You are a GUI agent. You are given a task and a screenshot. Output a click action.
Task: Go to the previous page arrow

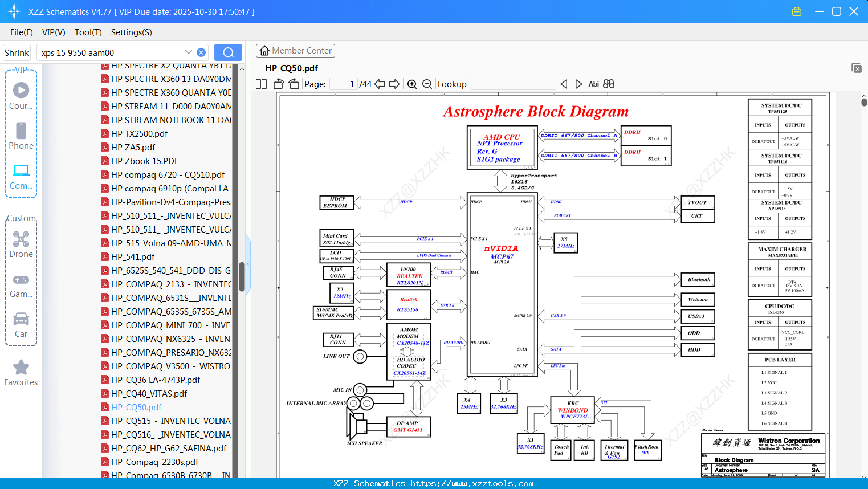[380, 84]
